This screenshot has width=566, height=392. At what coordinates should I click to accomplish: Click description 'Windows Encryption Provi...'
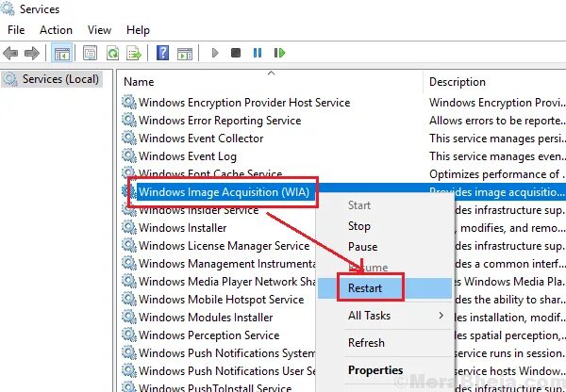(497, 103)
